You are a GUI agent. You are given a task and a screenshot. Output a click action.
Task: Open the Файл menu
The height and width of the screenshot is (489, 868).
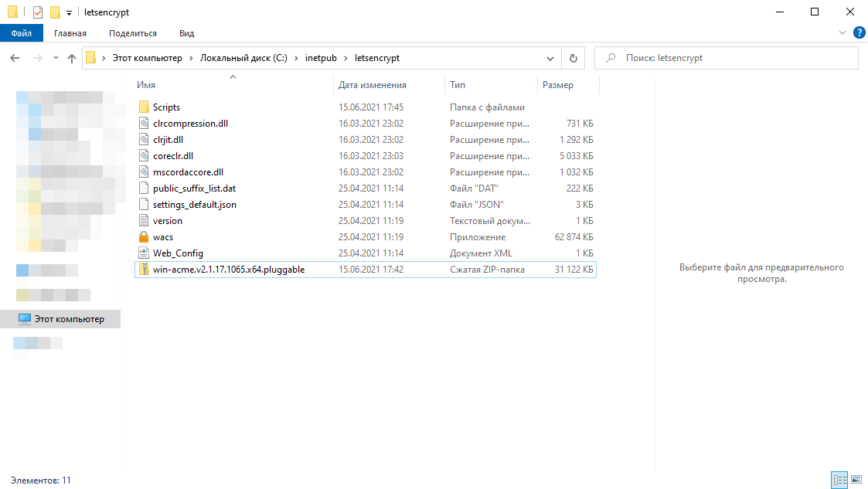[x=22, y=33]
